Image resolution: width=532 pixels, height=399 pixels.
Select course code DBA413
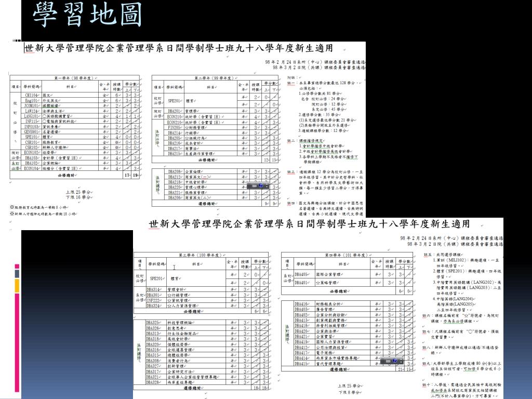point(301,320)
